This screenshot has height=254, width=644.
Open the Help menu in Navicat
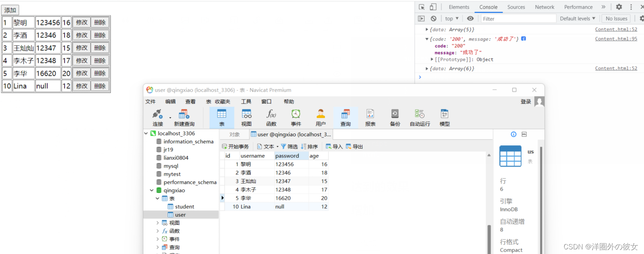pyautogui.click(x=289, y=102)
